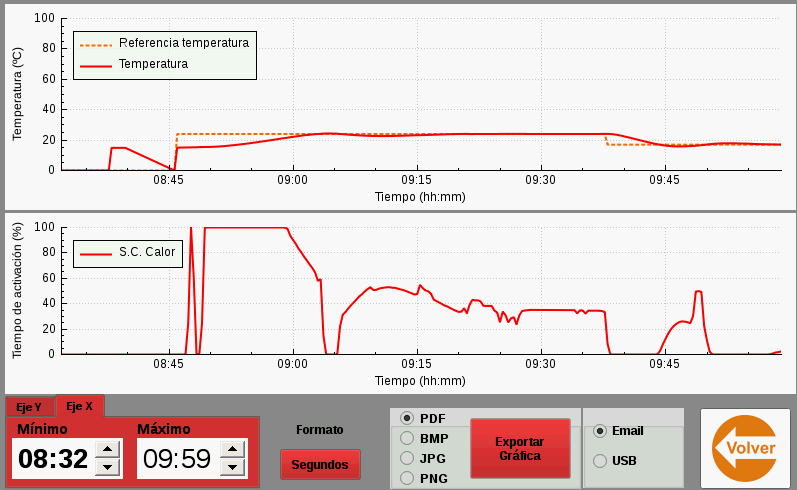Screen dimensions: 797x490
Task: Pick PNG as the image format
Action: pyautogui.click(x=407, y=478)
